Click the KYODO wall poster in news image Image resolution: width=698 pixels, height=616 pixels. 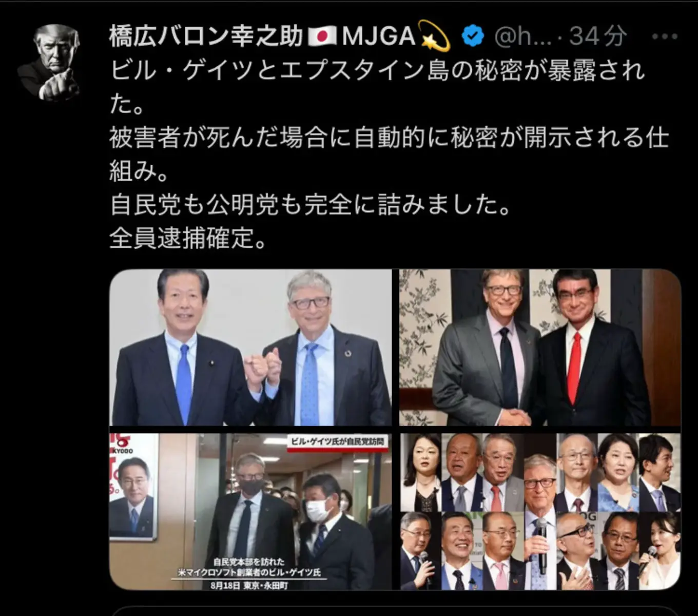(x=133, y=487)
